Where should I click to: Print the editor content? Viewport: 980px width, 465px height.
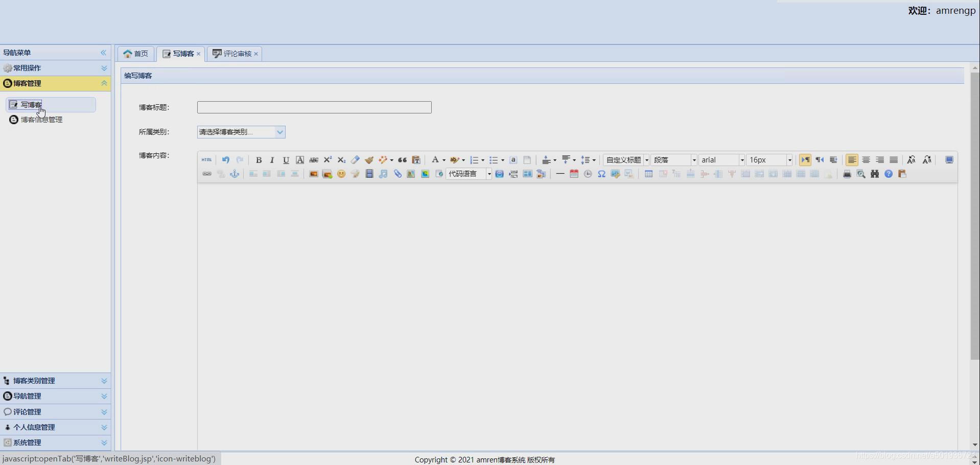(x=847, y=174)
